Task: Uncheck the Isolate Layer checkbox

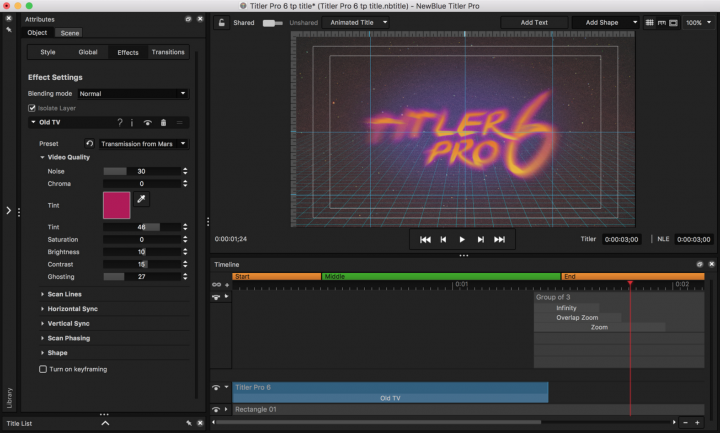Action: (32, 108)
